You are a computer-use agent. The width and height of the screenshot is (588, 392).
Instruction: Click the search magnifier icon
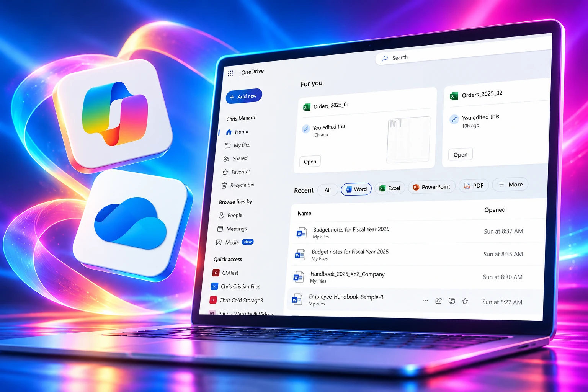tap(385, 59)
